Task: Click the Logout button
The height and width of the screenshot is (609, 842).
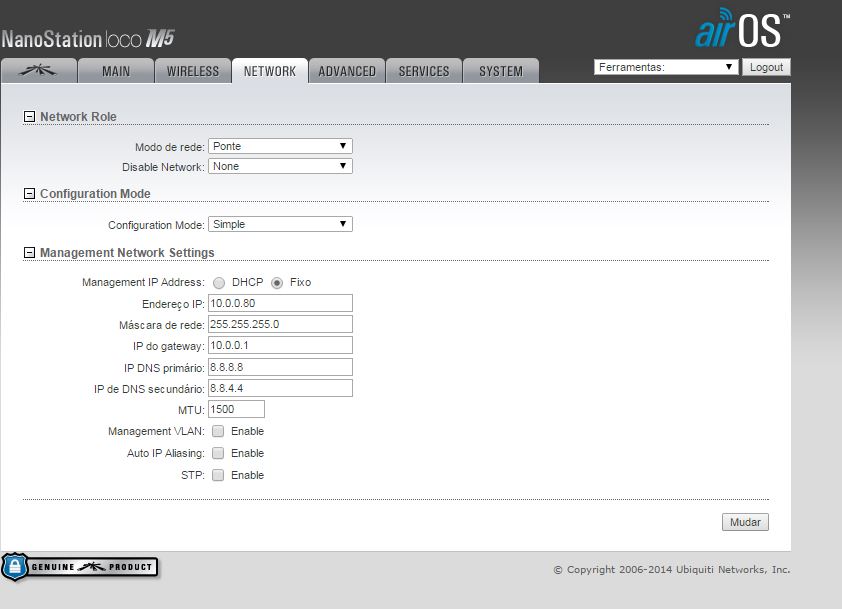Action: tap(766, 67)
